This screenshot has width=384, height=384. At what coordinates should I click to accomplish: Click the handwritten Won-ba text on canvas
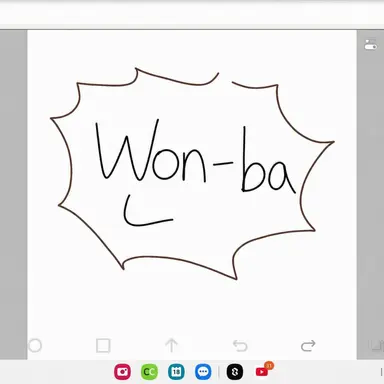196,156
